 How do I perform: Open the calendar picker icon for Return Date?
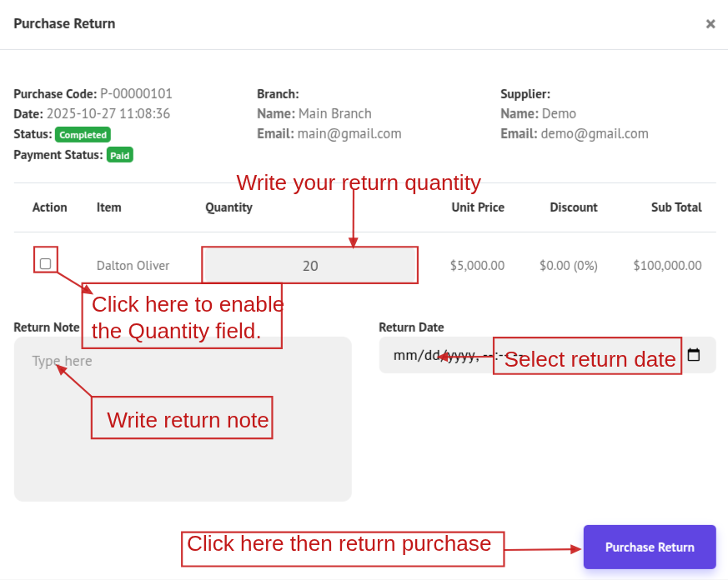[x=694, y=355]
